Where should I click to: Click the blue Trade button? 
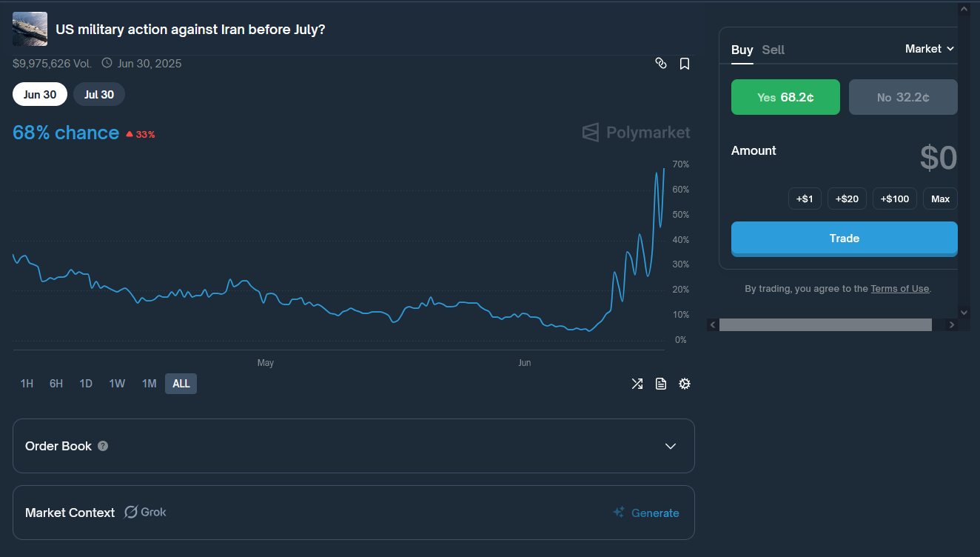point(845,239)
